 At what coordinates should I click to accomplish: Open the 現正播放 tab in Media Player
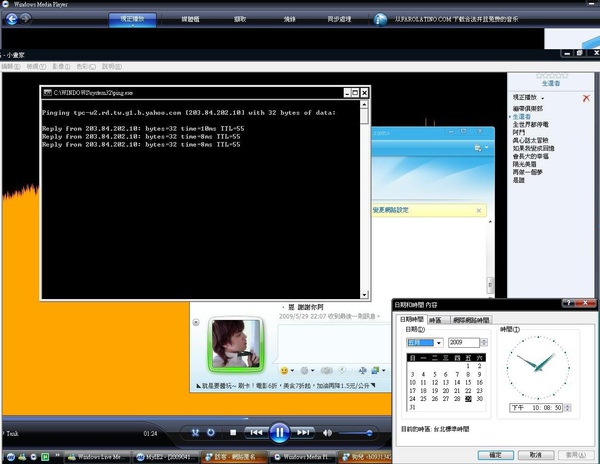(x=132, y=20)
